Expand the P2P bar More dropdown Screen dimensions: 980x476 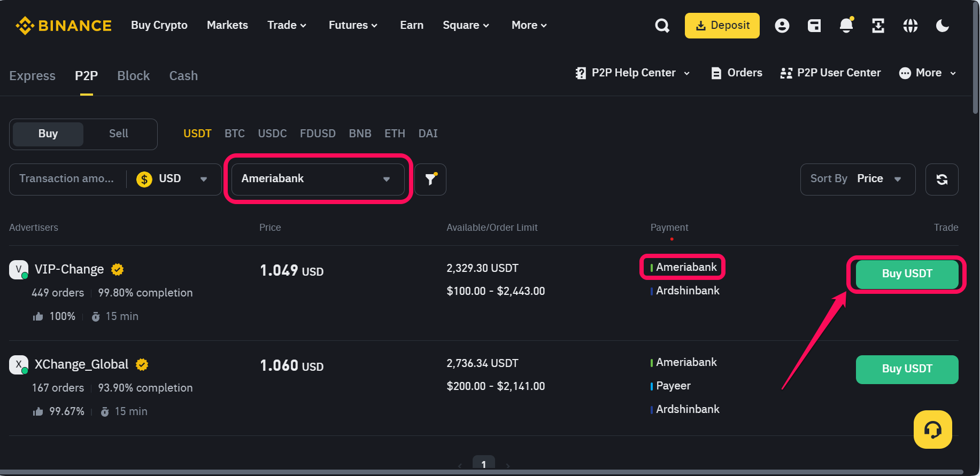[x=953, y=73]
